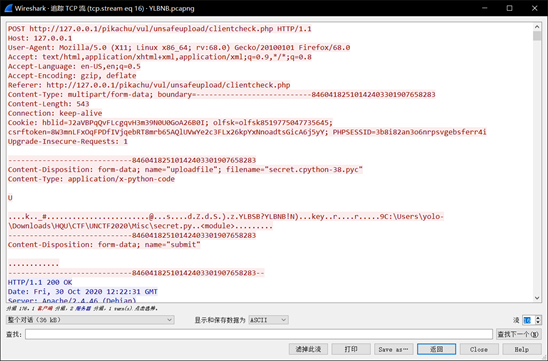
Task: Click Content-Type: application/x-python-code line
Action: (91, 179)
